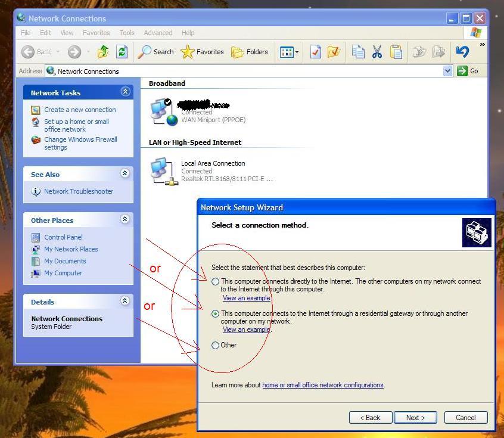Click the Up folder toolbar icon

pos(103,52)
